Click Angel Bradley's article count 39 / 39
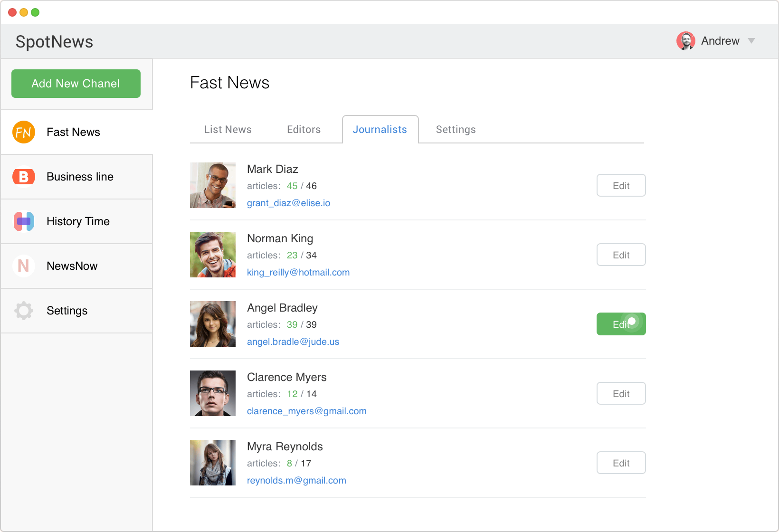779x532 pixels. [302, 324]
